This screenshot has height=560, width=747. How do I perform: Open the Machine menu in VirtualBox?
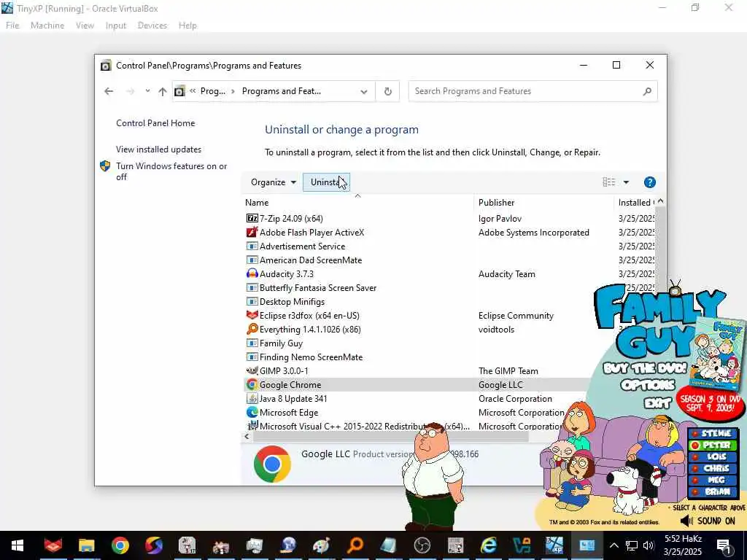click(47, 26)
